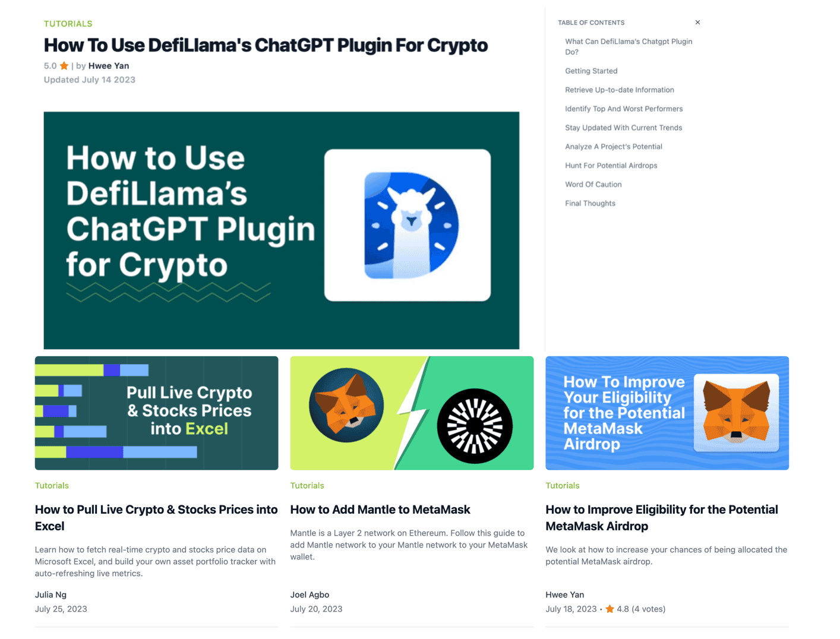The width and height of the screenshot is (840, 639).
Task: Go to Word Of Caution section
Action: coord(593,185)
